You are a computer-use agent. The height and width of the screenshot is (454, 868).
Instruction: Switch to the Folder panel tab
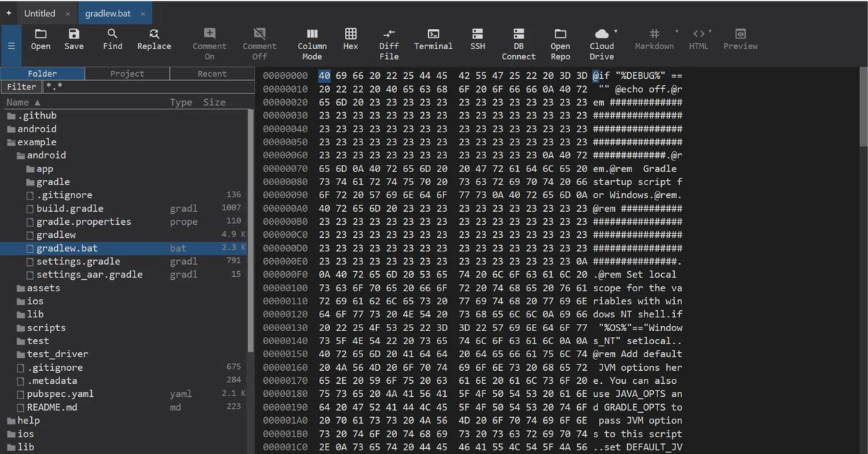point(43,74)
